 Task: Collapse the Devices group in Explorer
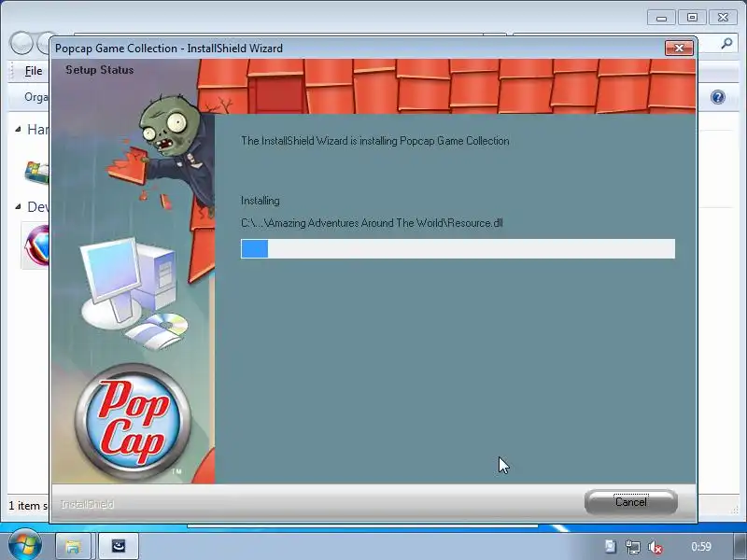click(18, 206)
